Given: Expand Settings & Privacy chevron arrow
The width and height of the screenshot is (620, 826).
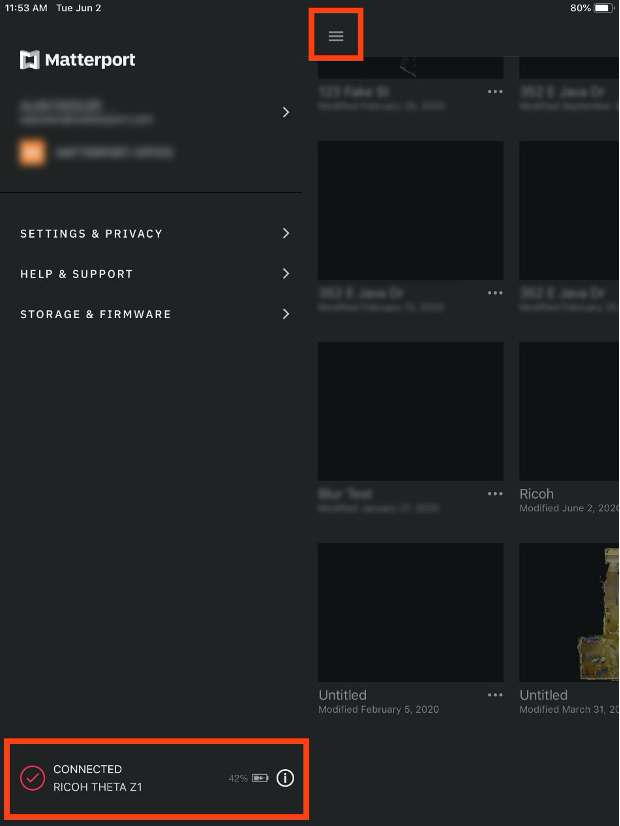Looking at the screenshot, I should point(286,233).
